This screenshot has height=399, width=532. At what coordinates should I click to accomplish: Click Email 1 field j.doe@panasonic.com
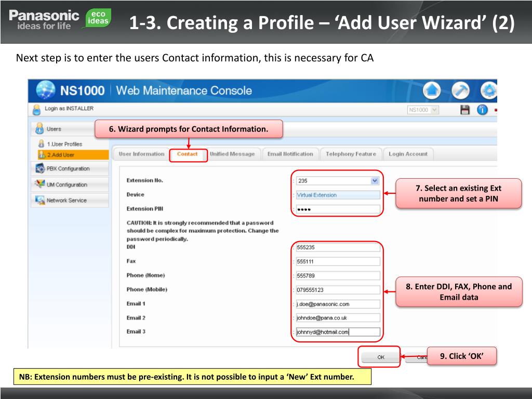[338, 304]
